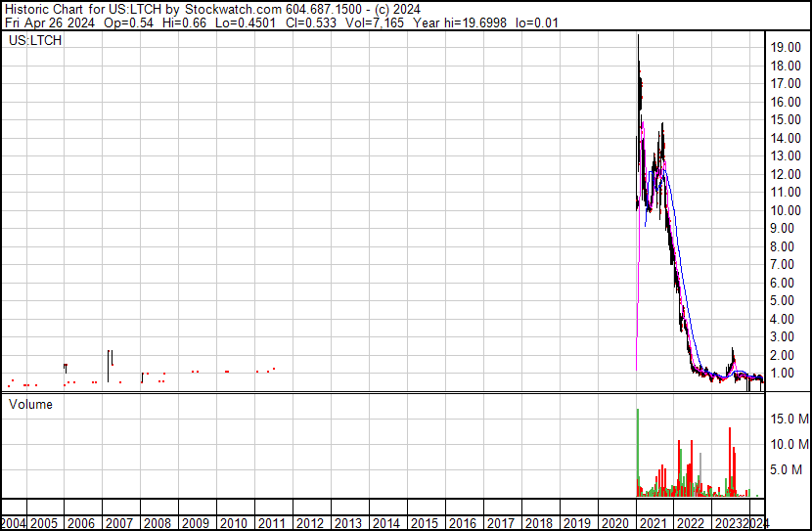The height and width of the screenshot is (531, 812).
Task: Click the Year hi=19.6998 text in header
Action: click(x=482, y=22)
